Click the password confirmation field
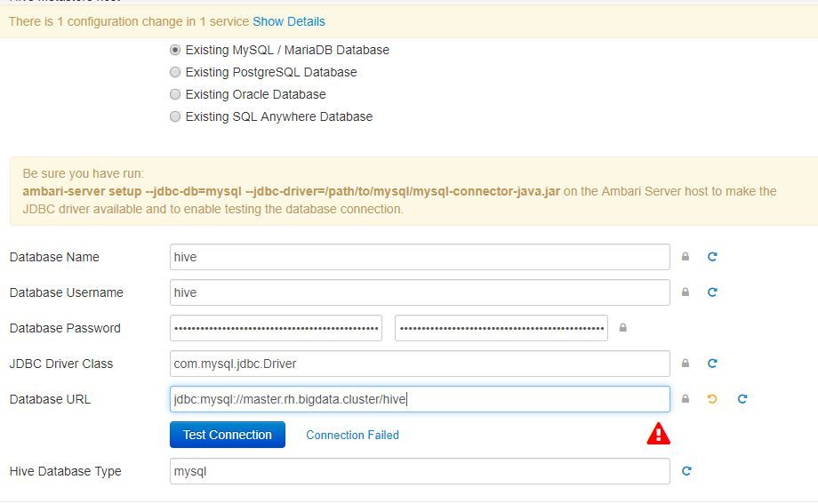This screenshot has width=818, height=504. (x=501, y=328)
